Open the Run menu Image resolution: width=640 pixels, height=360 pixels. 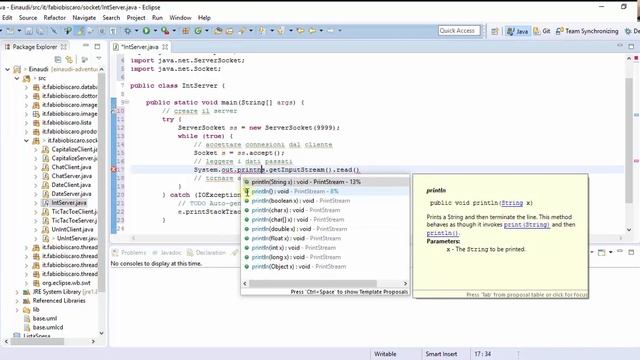[157, 18]
